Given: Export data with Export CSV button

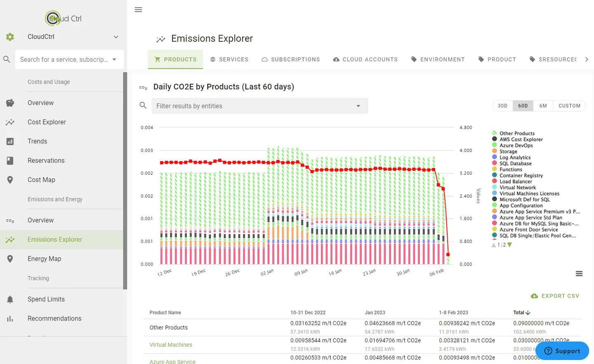Looking at the screenshot, I should (555, 296).
